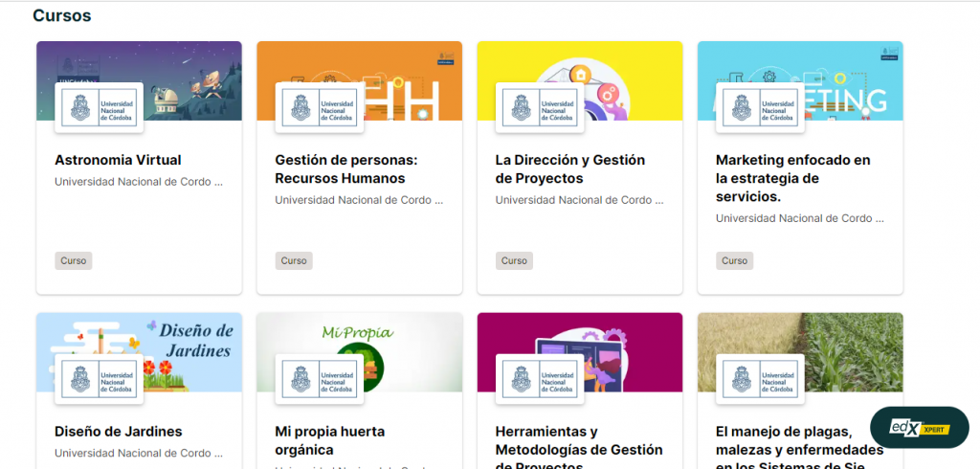The width and height of the screenshot is (980, 469).
Task: Open the edX Xpert chat button
Action: [920, 428]
